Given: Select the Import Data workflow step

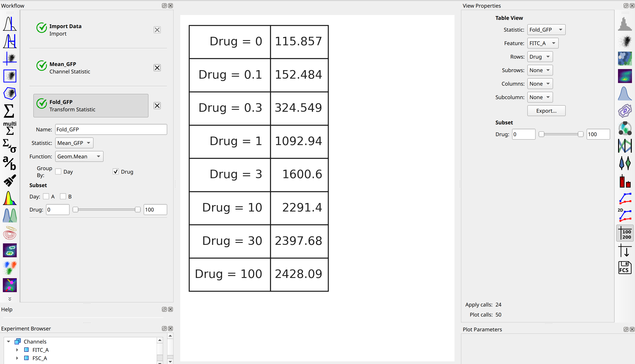Looking at the screenshot, I should click(x=90, y=30).
